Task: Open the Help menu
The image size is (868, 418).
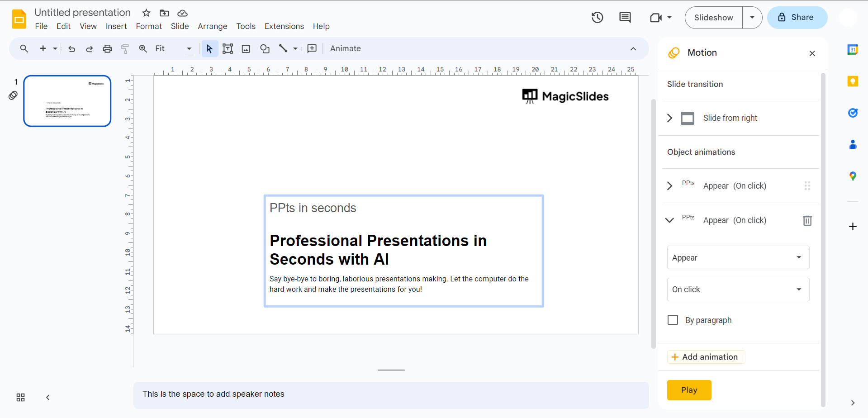Action: click(321, 26)
